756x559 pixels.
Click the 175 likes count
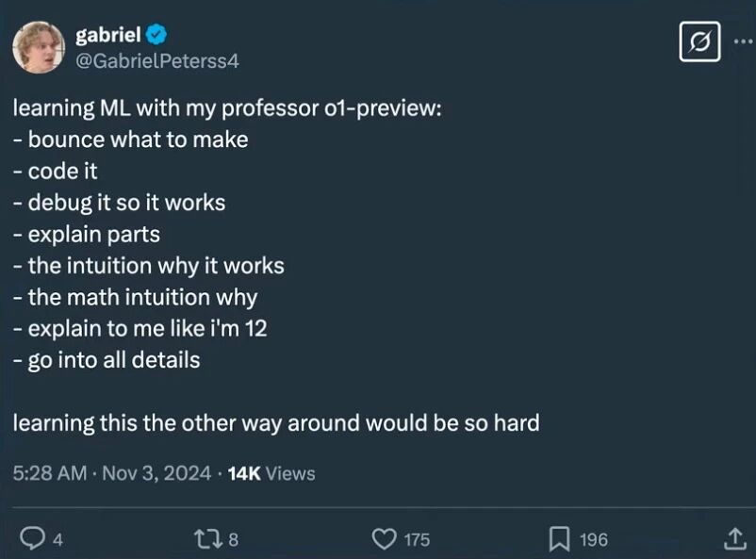pyautogui.click(x=417, y=539)
